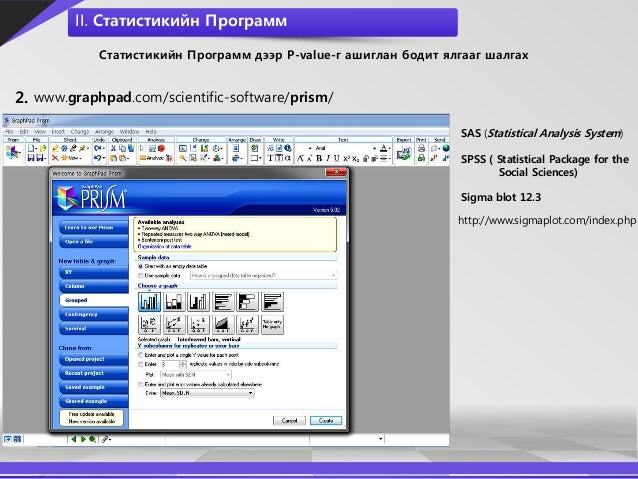Viewport: 638px width, 479px height.
Task: Click the green previous-sheet arrow in status bar
Action: [74, 439]
